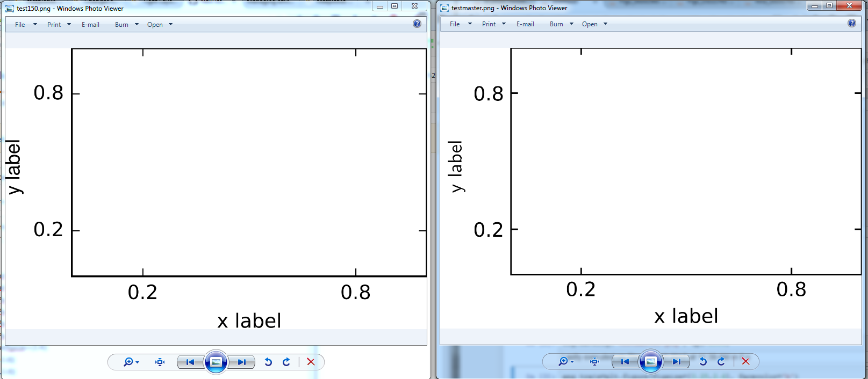Click the zoom magnifier in test150.png viewer

[x=131, y=362]
